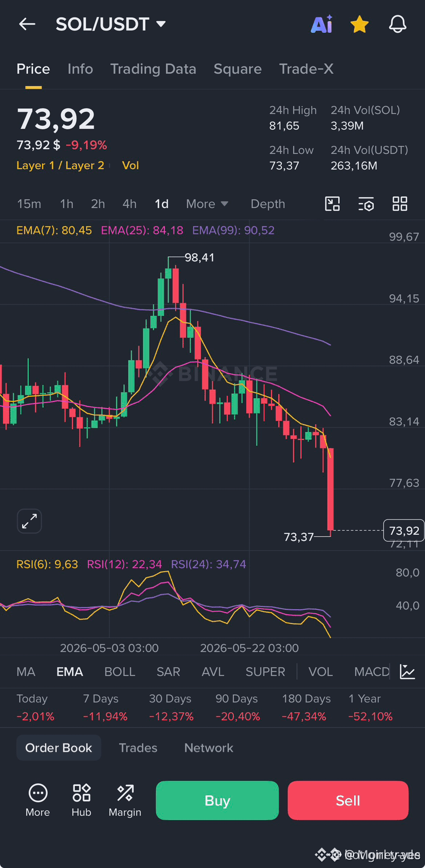Select the 15m chart interval
The height and width of the screenshot is (868, 425).
pos(29,204)
